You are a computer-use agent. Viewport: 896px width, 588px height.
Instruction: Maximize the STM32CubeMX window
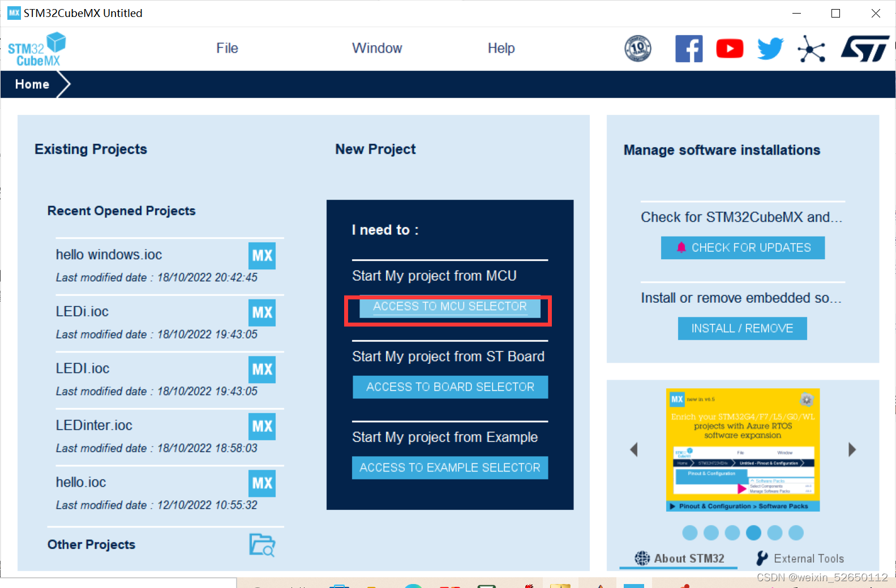[x=835, y=13]
